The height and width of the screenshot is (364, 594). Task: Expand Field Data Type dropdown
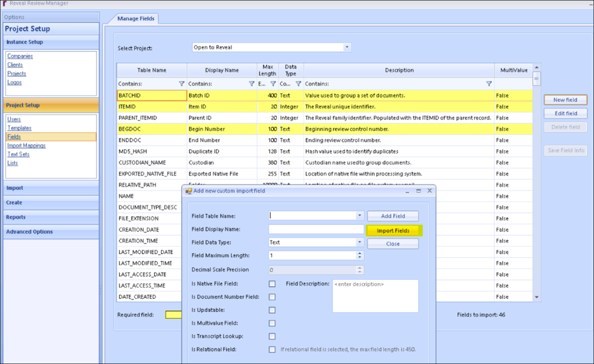pos(360,243)
